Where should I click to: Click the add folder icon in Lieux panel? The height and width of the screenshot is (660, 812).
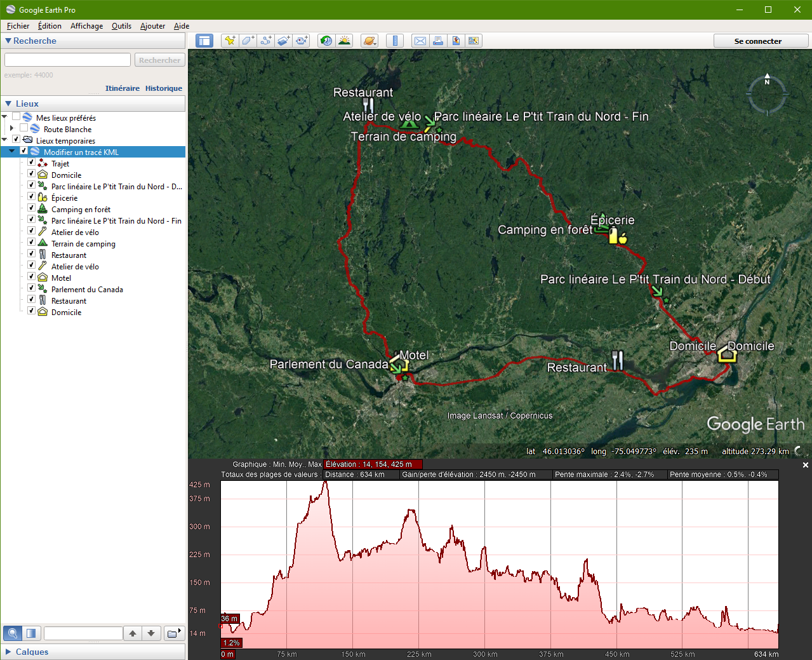point(173,633)
